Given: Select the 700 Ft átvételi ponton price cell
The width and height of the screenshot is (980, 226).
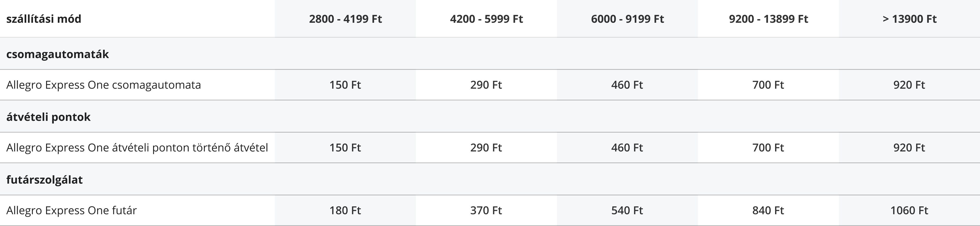Looking at the screenshot, I should 768,148.
